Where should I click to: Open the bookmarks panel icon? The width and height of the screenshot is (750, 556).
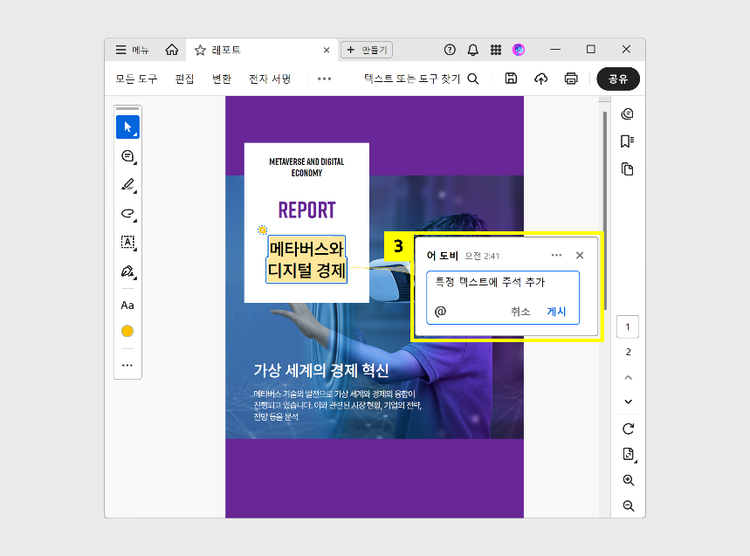[627, 141]
